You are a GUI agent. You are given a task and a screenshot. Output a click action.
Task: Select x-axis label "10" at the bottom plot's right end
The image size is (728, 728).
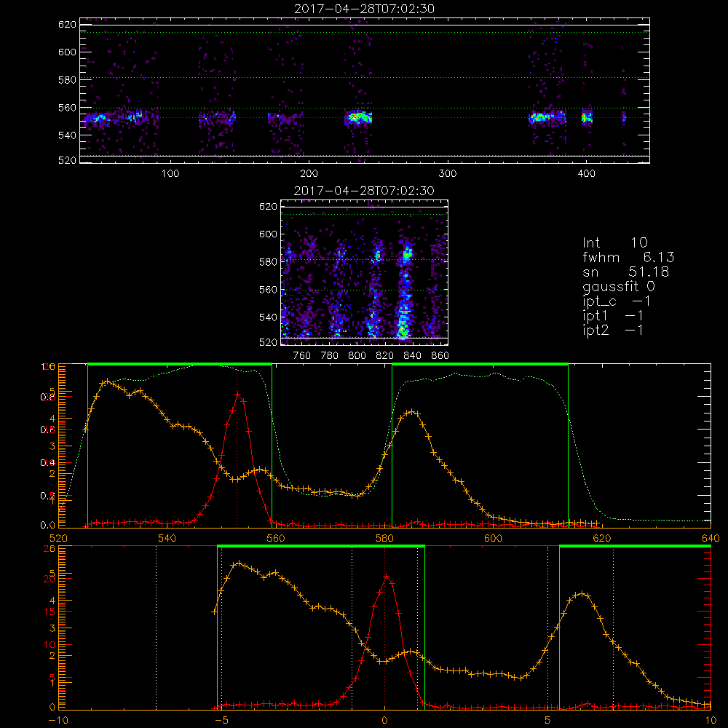tap(711, 721)
